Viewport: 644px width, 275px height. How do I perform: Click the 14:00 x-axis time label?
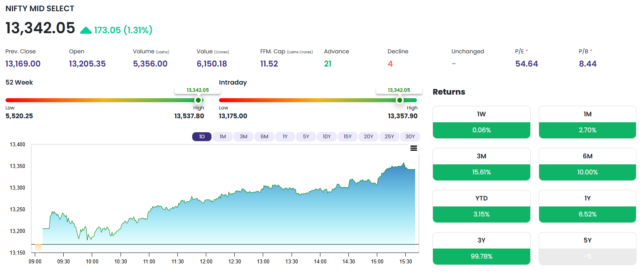click(320, 261)
